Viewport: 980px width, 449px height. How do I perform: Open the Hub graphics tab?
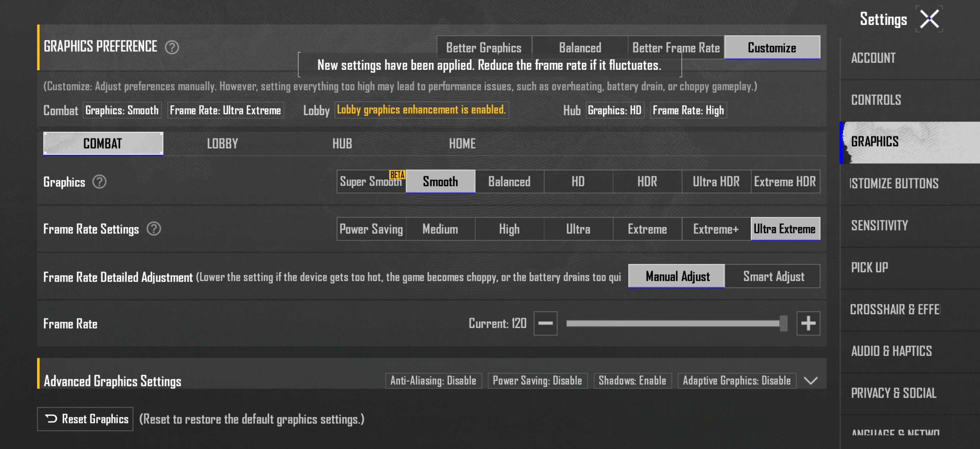(342, 144)
